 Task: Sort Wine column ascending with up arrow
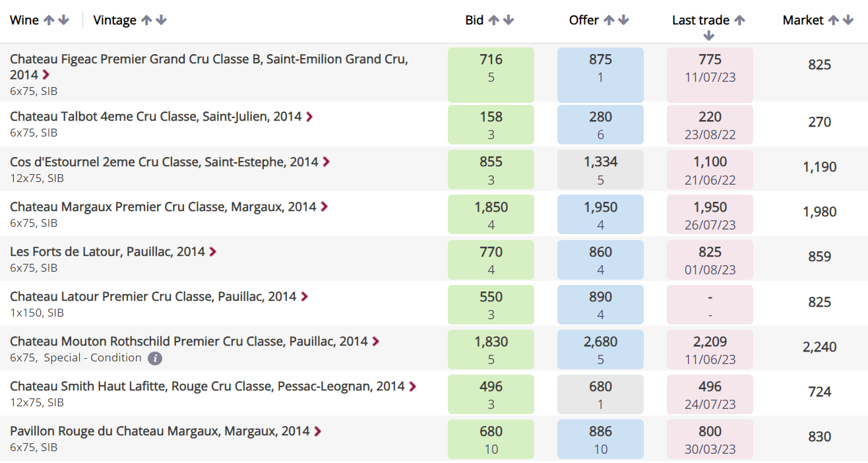[49, 20]
